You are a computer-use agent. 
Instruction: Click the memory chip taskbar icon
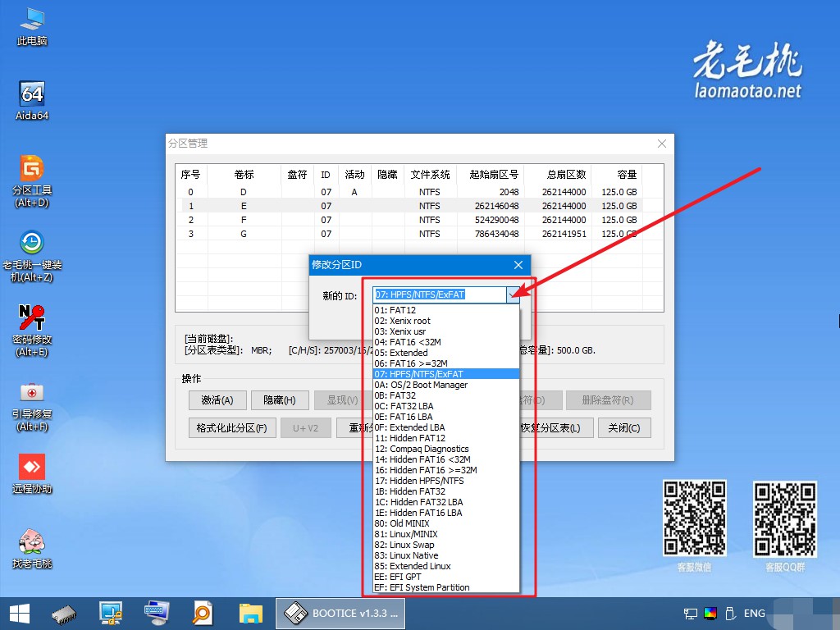(64, 614)
